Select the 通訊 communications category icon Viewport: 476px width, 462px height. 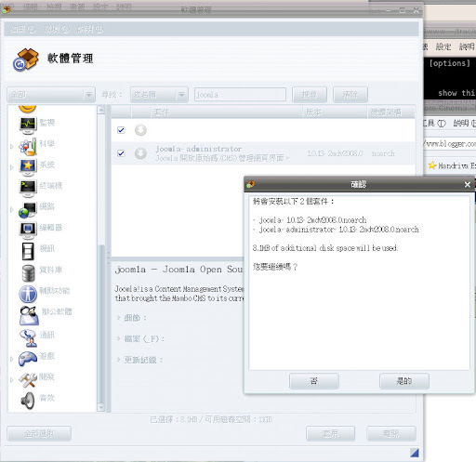[28, 337]
